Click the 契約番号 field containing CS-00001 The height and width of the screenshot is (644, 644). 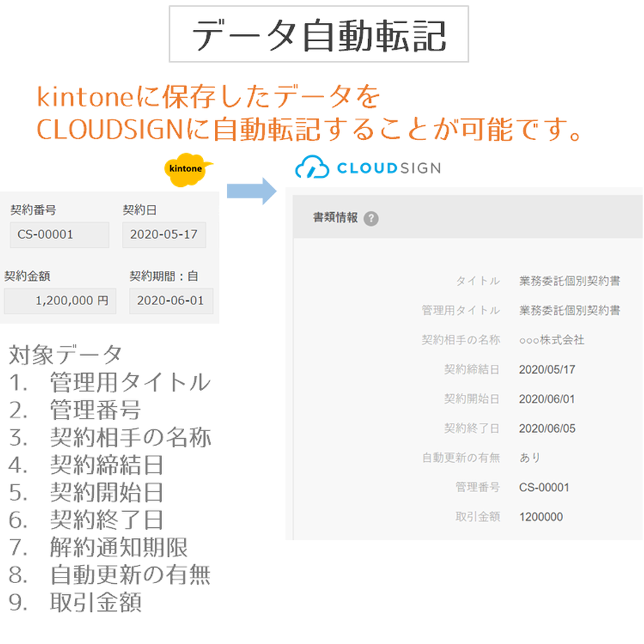[x=59, y=235]
